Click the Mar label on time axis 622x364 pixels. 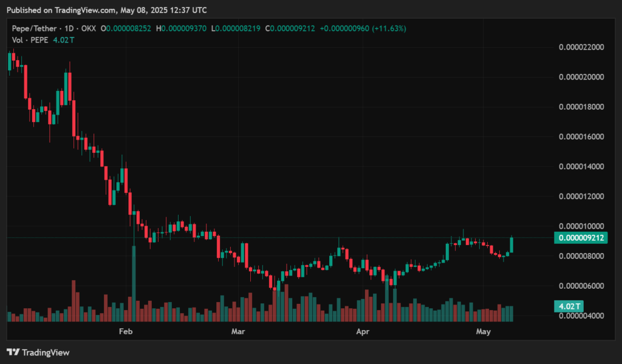click(238, 331)
